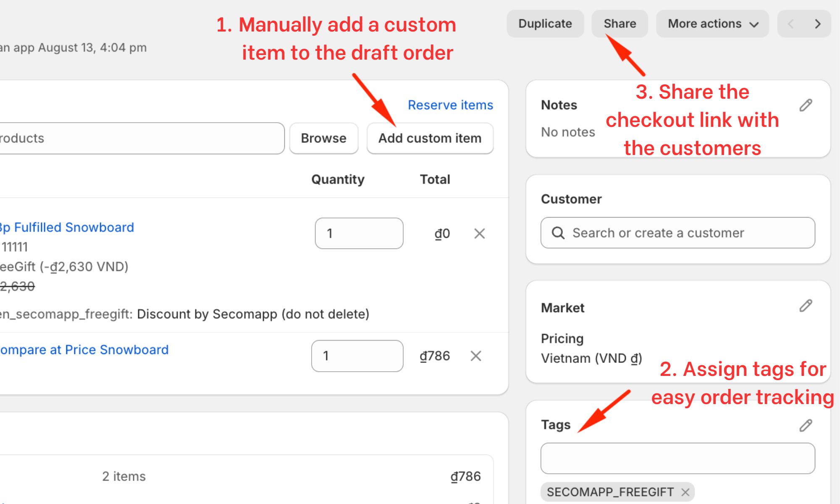Click the Share button
The width and height of the screenshot is (840, 504).
[619, 24]
